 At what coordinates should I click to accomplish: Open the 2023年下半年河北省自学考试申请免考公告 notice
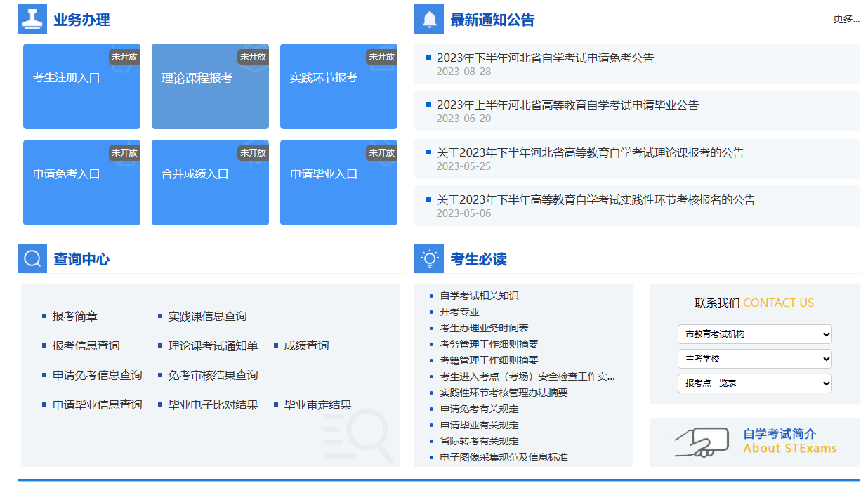(x=545, y=58)
